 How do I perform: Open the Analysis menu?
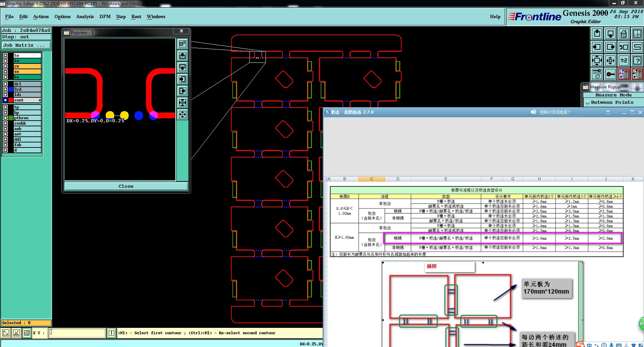(x=85, y=16)
